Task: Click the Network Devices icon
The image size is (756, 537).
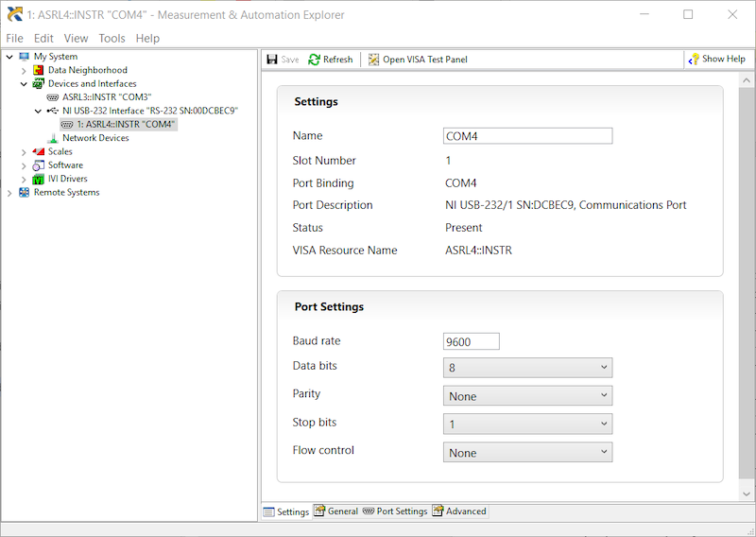Action: click(53, 138)
